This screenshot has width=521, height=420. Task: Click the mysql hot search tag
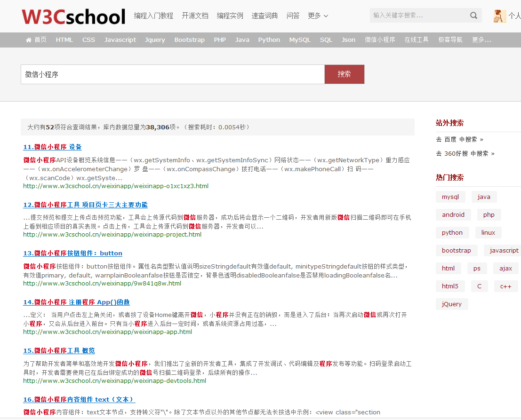click(450, 197)
